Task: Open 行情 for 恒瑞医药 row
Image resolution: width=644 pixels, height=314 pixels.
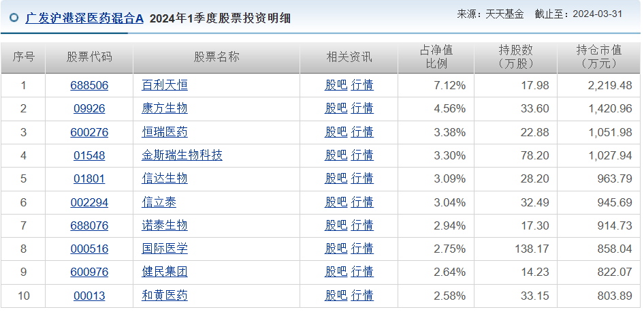Action: [362, 132]
